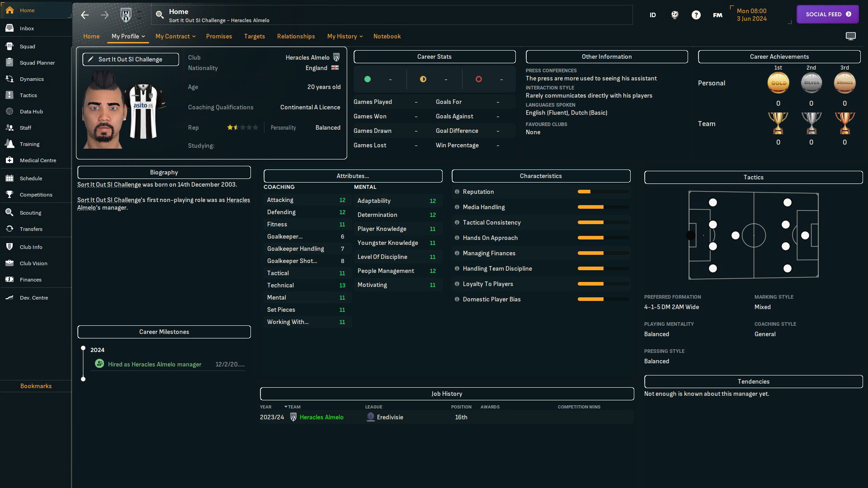Switch to the Notebook tab
Image resolution: width=868 pixels, height=488 pixels.
[x=387, y=36]
